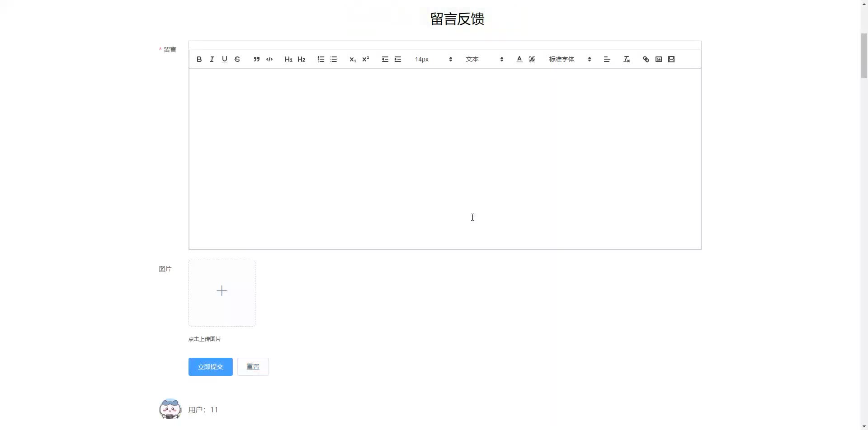The image size is (868, 430).
Task: Toggle the ordered list formatting
Action: coord(321,59)
